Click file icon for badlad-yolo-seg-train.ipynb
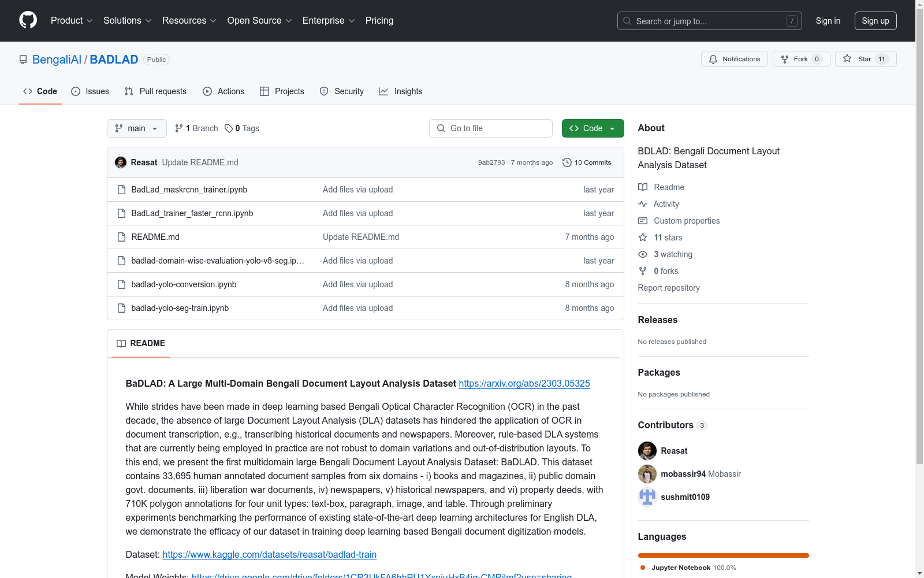Viewport: 924px width, 578px height. pyautogui.click(x=121, y=308)
